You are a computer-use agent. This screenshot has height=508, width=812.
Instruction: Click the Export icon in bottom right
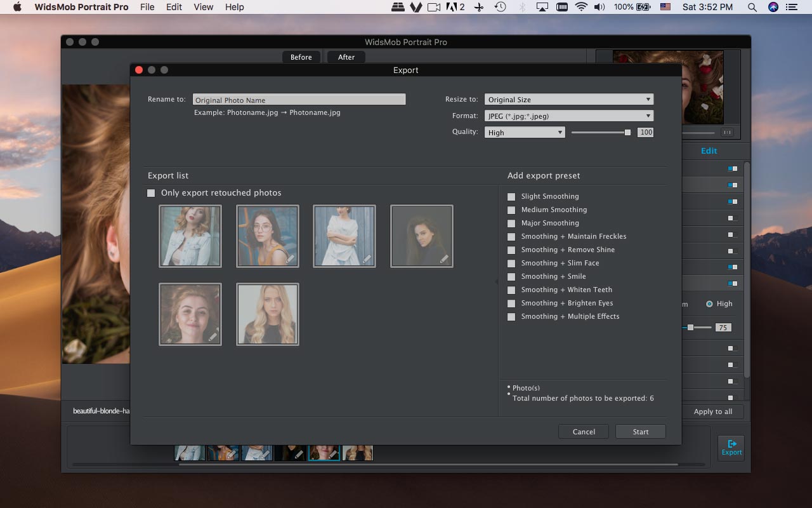[731, 447]
